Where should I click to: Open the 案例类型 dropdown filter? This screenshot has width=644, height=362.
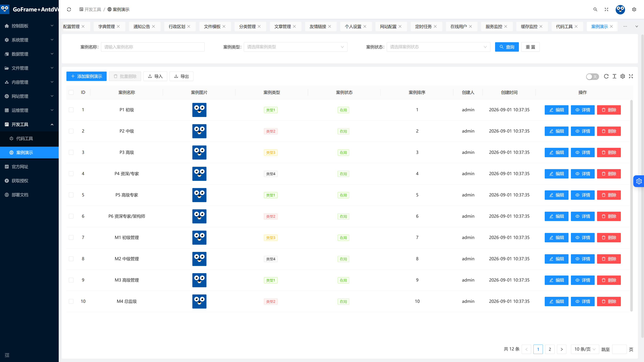pos(296,47)
